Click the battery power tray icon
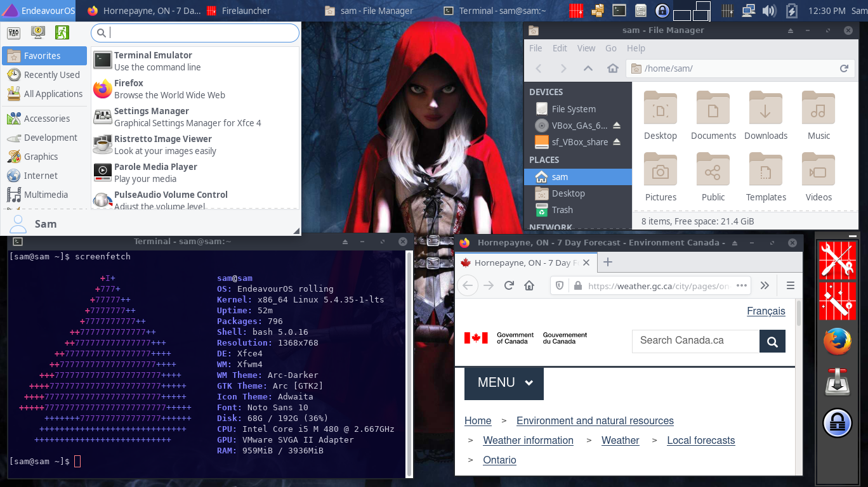Viewport: 868px width, 487px height. point(791,11)
